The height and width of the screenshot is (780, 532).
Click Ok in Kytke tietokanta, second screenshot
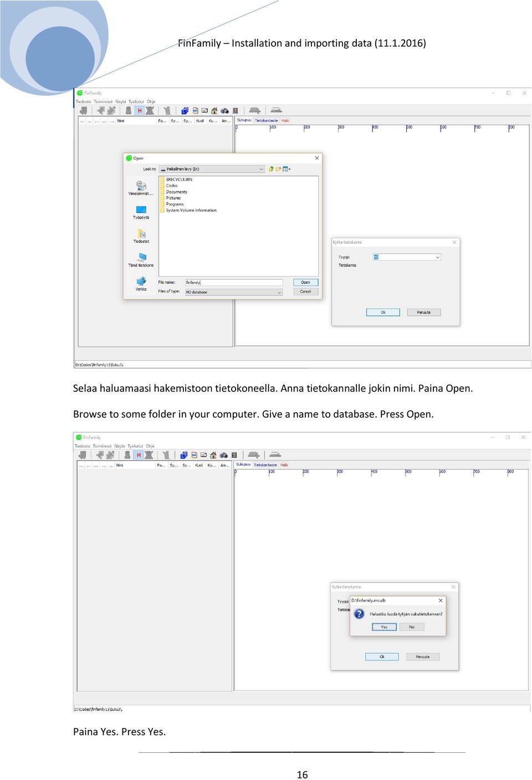pos(382,656)
